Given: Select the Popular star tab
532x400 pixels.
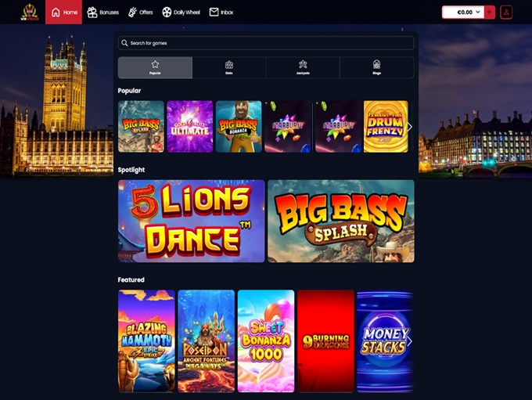Looking at the screenshot, I should (x=155, y=67).
